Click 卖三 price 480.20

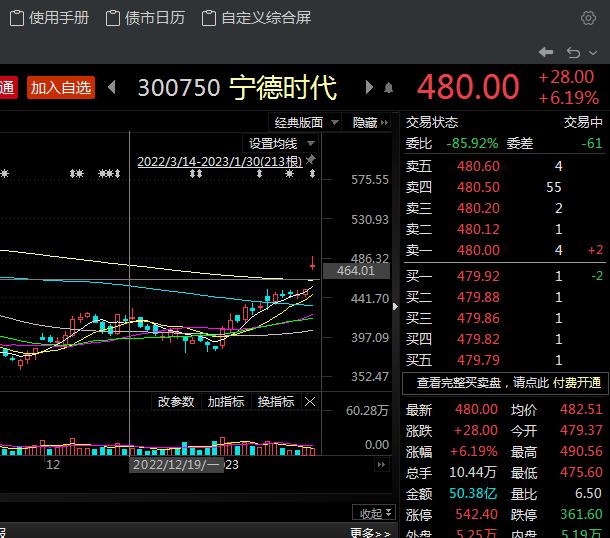pyautogui.click(x=478, y=209)
